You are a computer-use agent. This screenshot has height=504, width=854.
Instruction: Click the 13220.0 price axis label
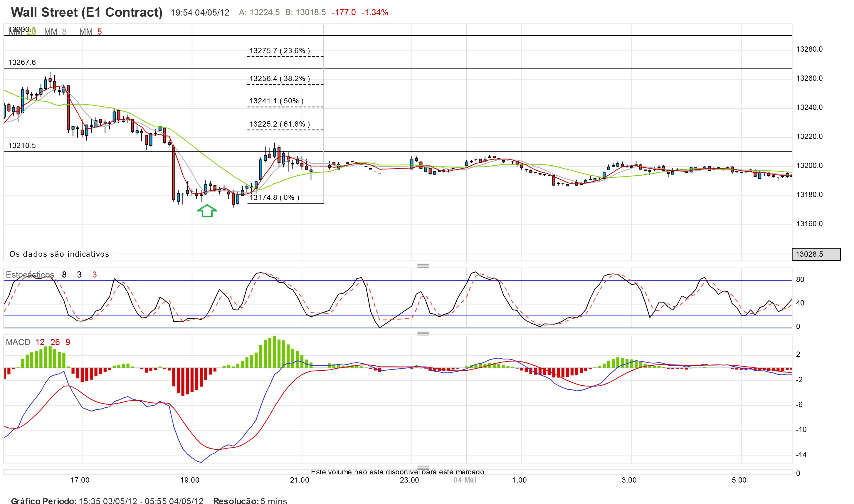[810, 137]
